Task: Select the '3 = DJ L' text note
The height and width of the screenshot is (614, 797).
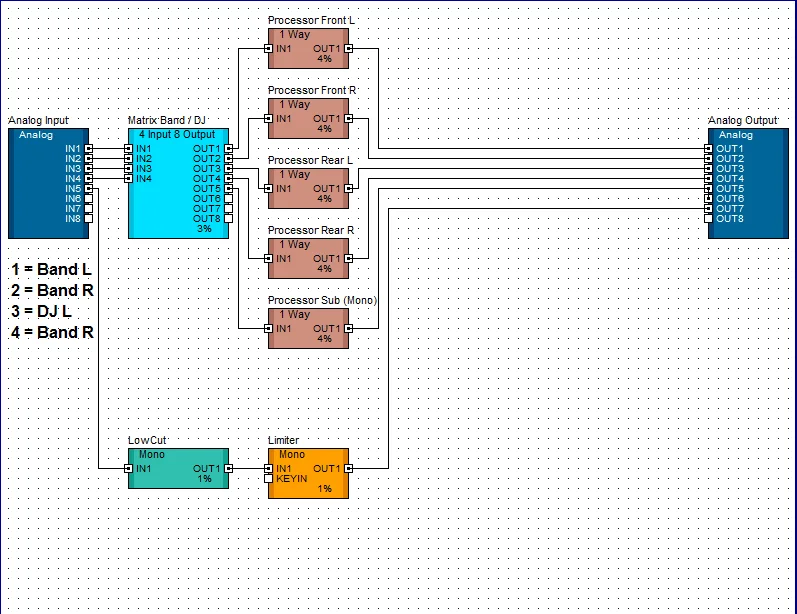Action: [41, 311]
